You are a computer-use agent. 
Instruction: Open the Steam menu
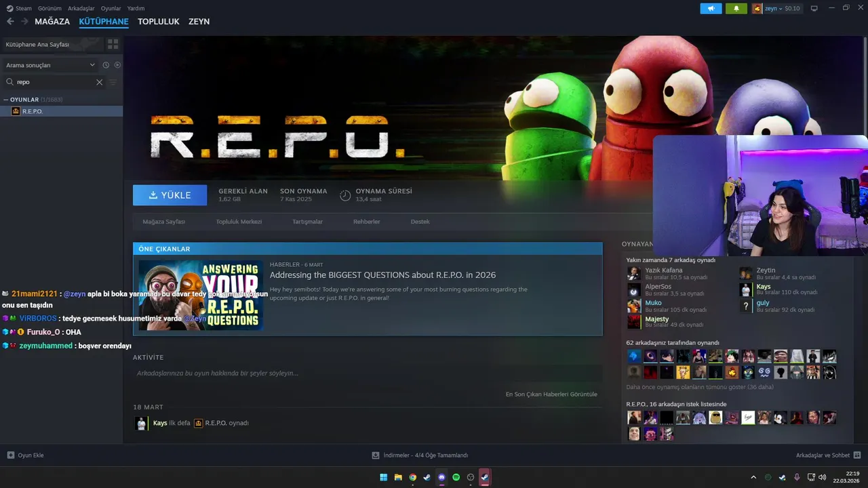19,8
